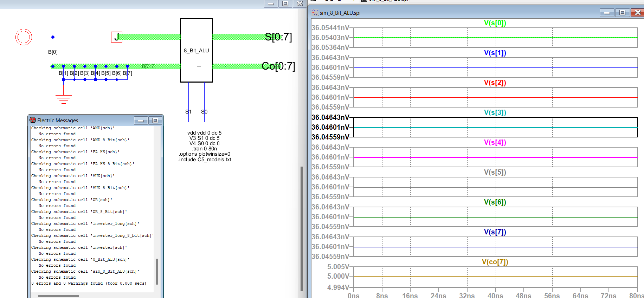Click the '.tran 0 80n' SPICE directive
This screenshot has width=644, height=298.
[x=205, y=149]
